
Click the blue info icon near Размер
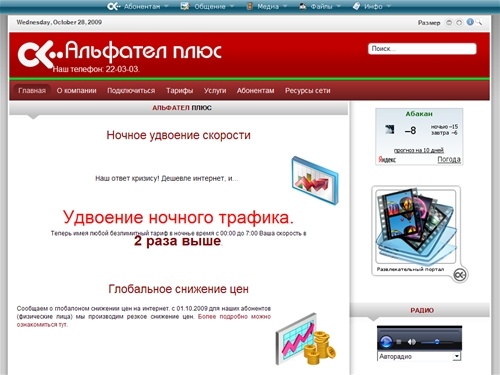(x=470, y=22)
